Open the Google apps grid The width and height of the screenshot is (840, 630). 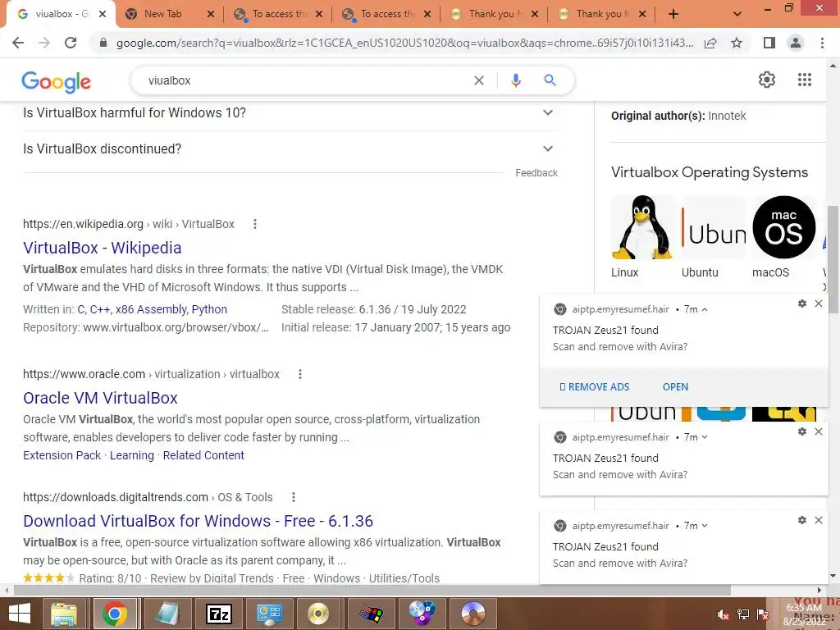click(804, 80)
